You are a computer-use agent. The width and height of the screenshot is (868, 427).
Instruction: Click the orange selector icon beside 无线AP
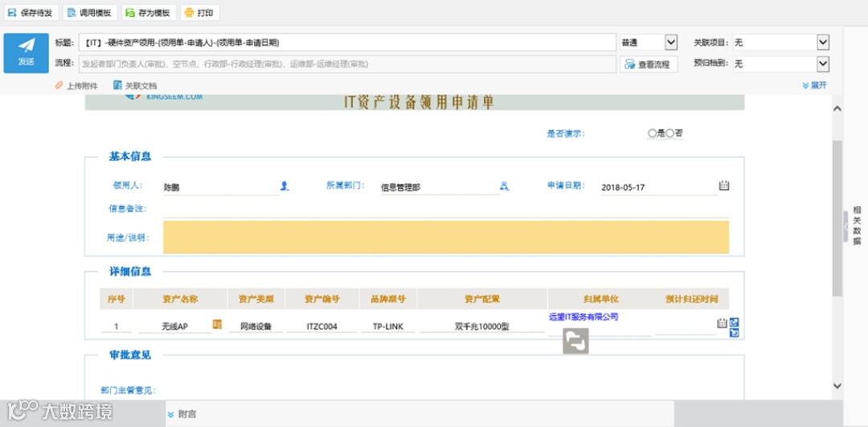coord(217,325)
